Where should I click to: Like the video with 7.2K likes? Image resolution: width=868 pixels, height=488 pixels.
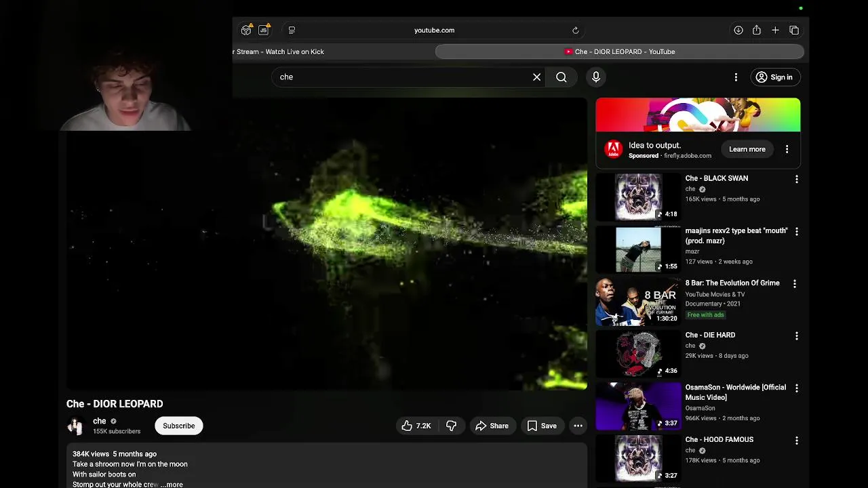(x=416, y=426)
